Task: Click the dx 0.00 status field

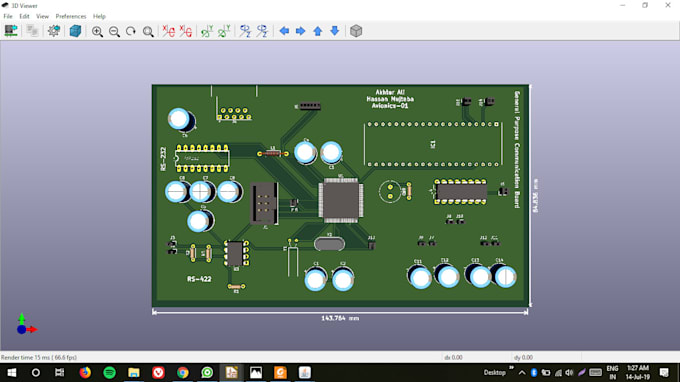Action: click(x=453, y=357)
